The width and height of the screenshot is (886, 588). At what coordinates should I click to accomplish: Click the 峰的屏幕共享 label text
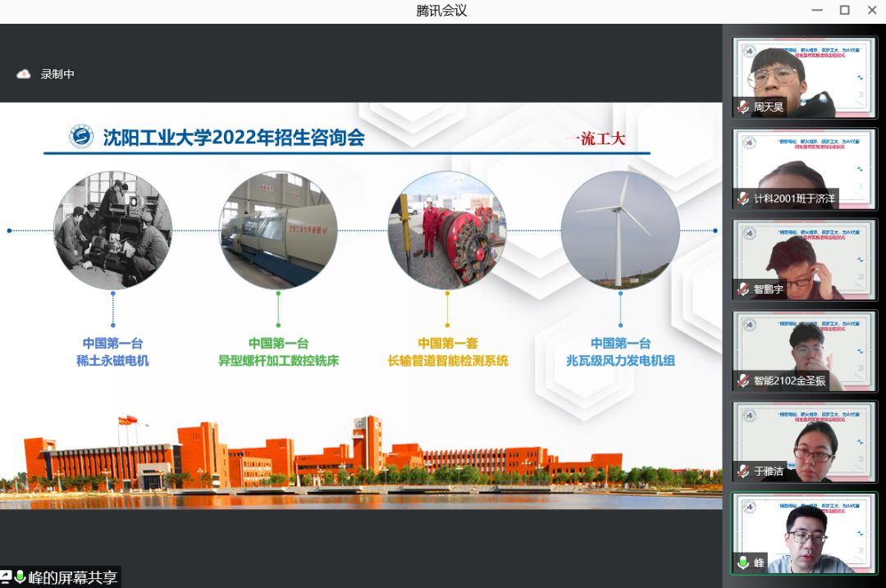[73, 577]
